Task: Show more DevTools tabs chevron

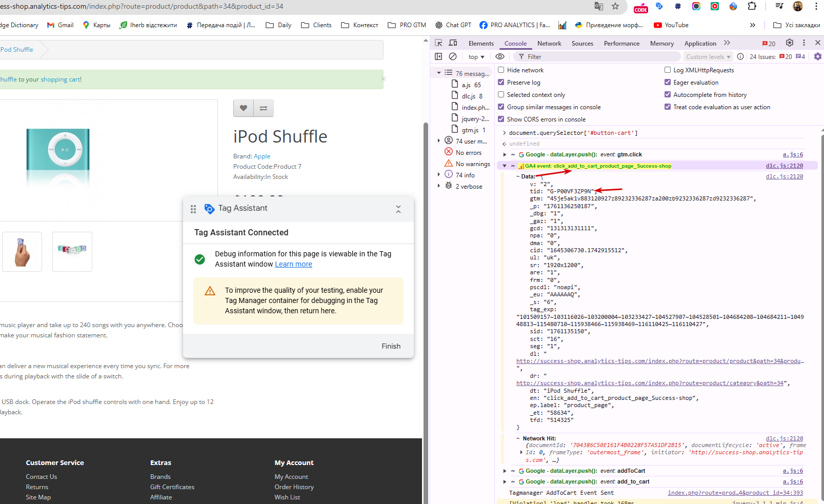Action: coord(727,43)
